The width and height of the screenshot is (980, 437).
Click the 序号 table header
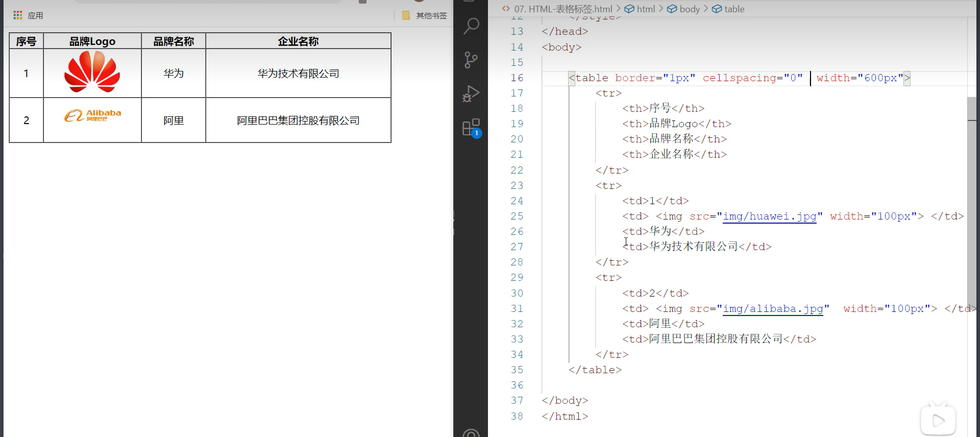point(26,41)
